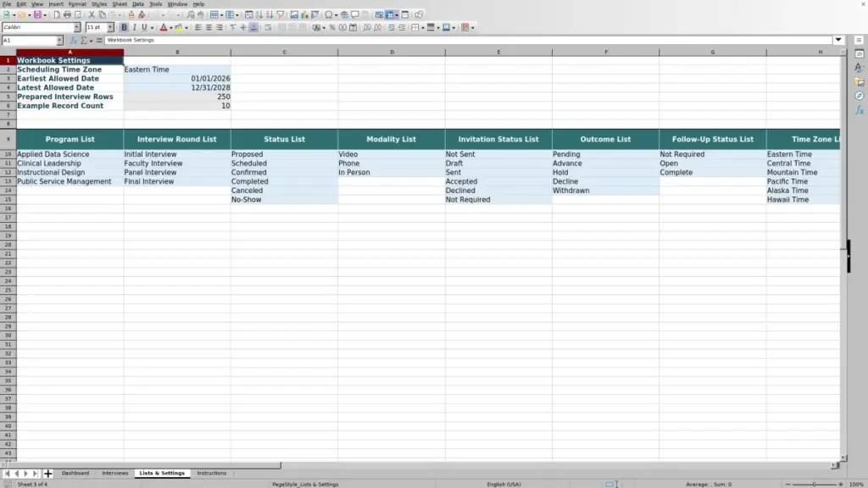This screenshot has width=868, height=488.
Task: Expand the Borders dropdown arrow
Action: [x=423, y=28]
